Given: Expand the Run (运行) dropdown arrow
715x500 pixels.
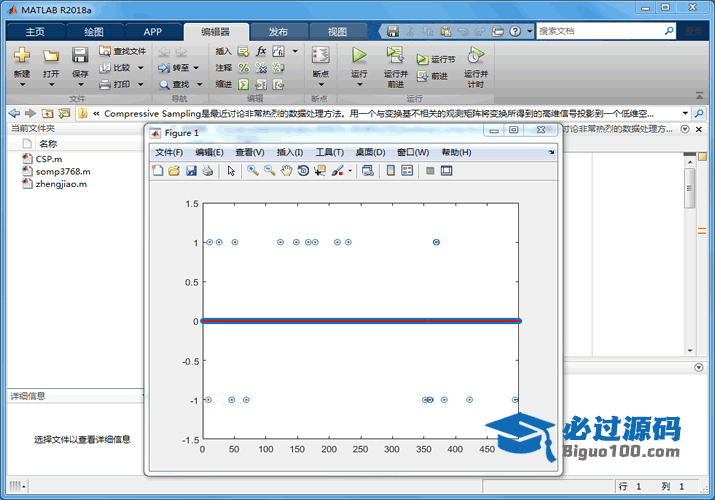Looking at the screenshot, I should 359,84.
